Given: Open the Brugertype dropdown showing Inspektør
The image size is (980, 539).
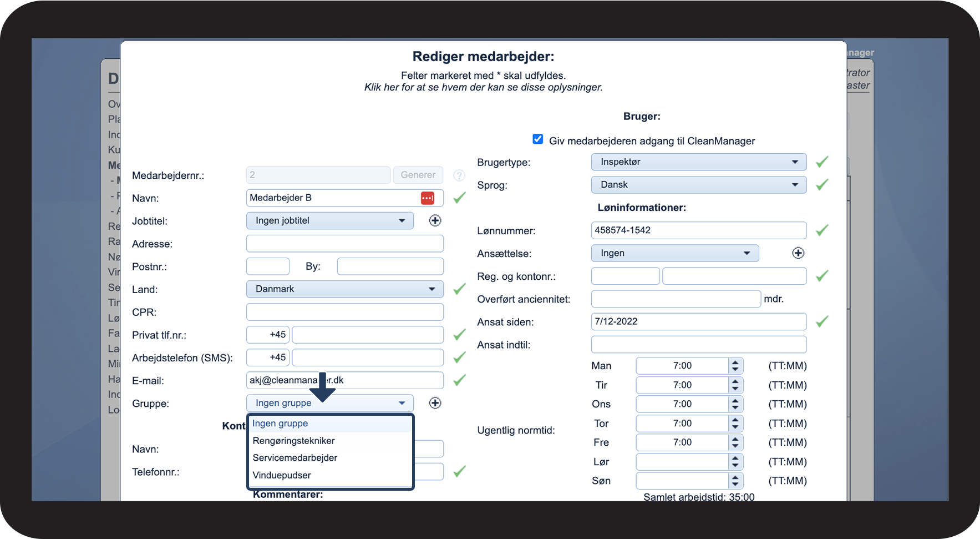Looking at the screenshot, I should [699, 162].
